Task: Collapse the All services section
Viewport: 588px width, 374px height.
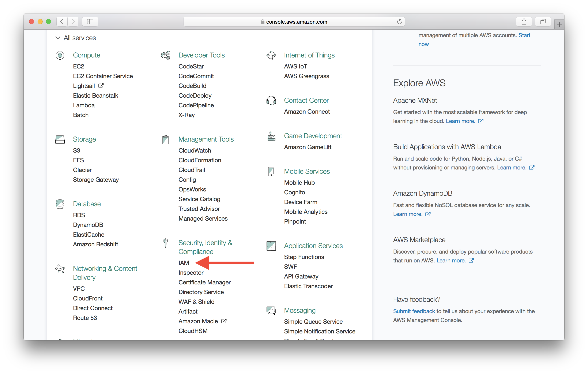Action: click(58, 38)
